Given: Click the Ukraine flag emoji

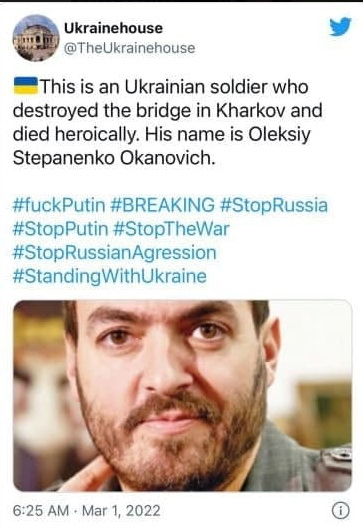Looking at the screenshot, I should tap(26, 86).
